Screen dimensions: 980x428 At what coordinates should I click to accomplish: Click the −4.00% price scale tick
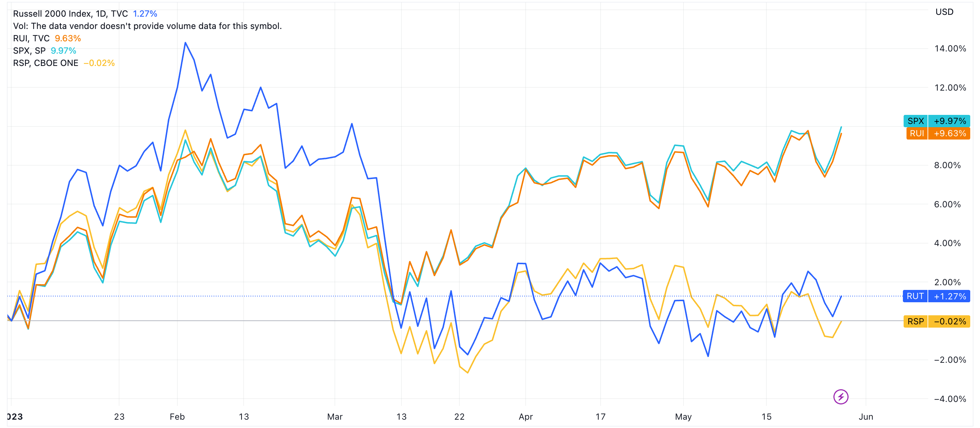click(x=950, y=399)
